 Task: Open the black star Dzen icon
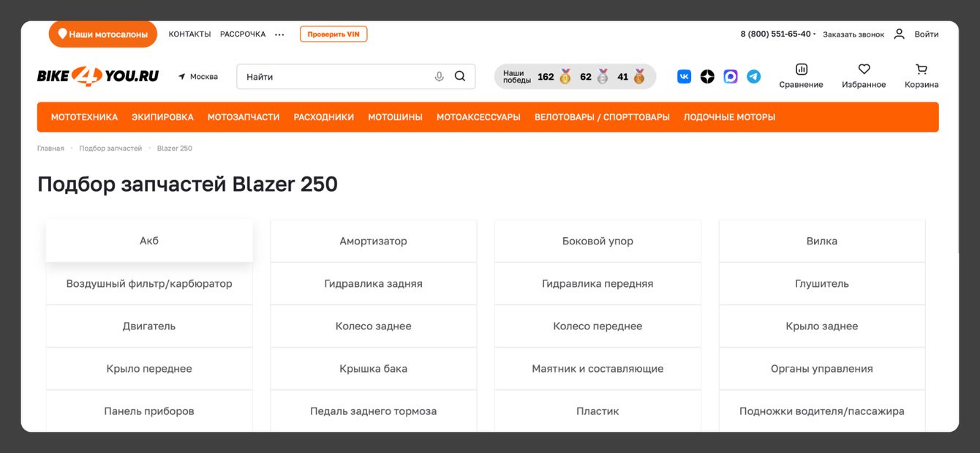coord(707,76)
